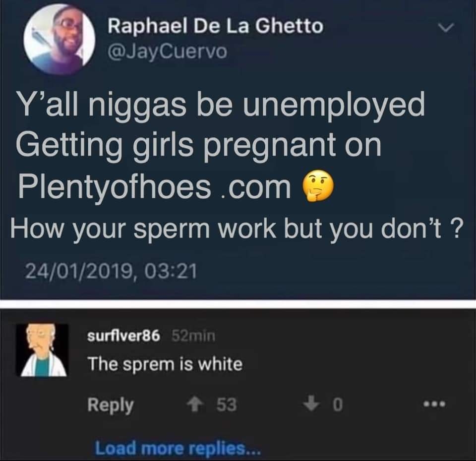Click the thinking face emoji
This screenshot has width=476, height=461.
coord(317,186)
